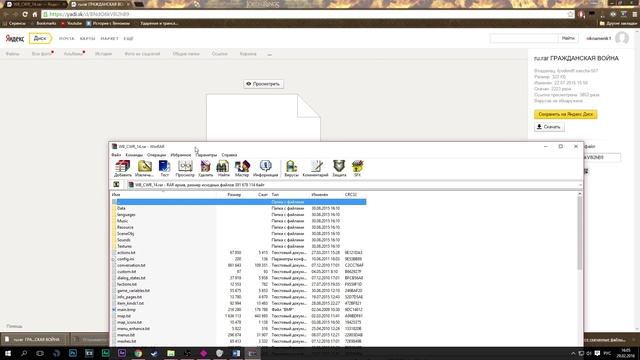Click user avatar in Yandex header
The height and width of the screenshot is (360, 640).
(x=622, y=38)
